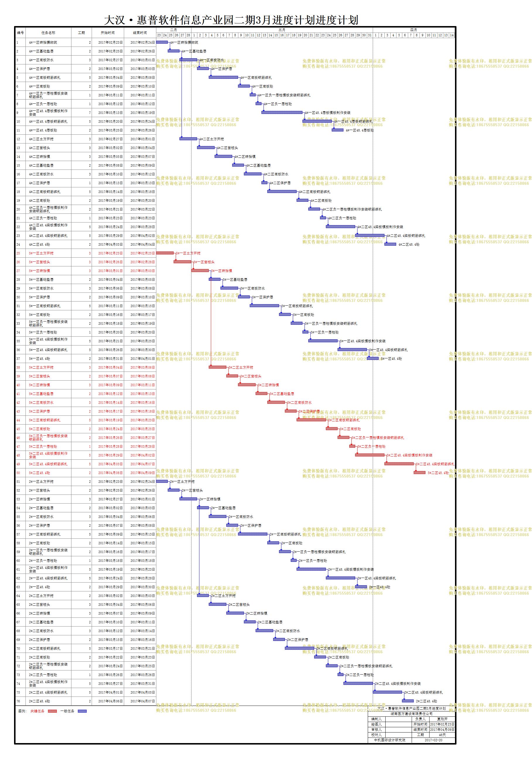Click the 审核人 label in title block
This screenshot has height=758, width=532.
pos(377,730)
